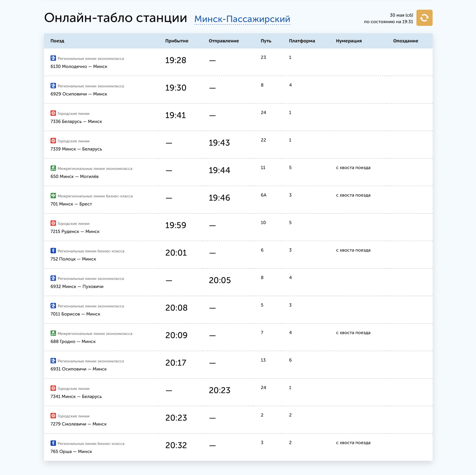Click the Онлайн-табло станции heading

(116, 18)
